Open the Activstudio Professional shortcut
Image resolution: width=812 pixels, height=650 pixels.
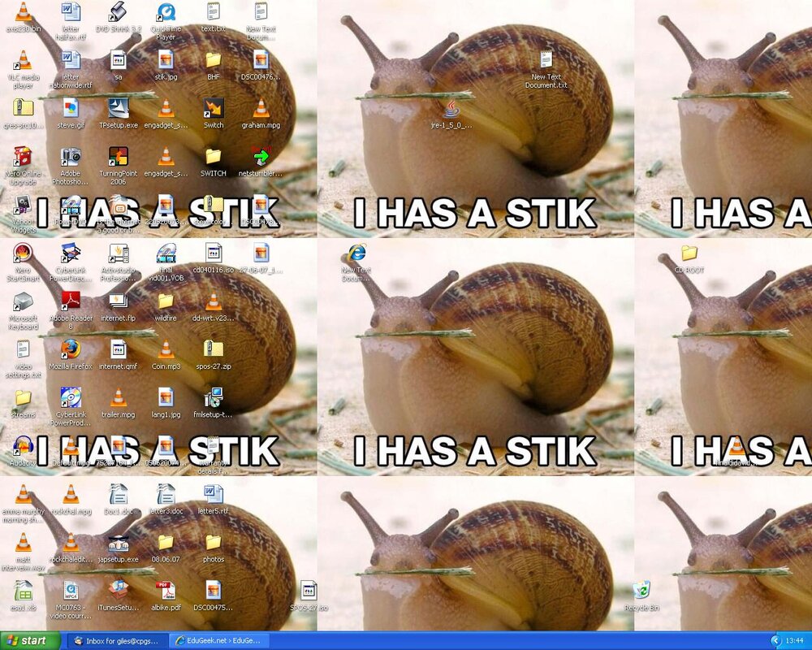[x=118, y=253]
